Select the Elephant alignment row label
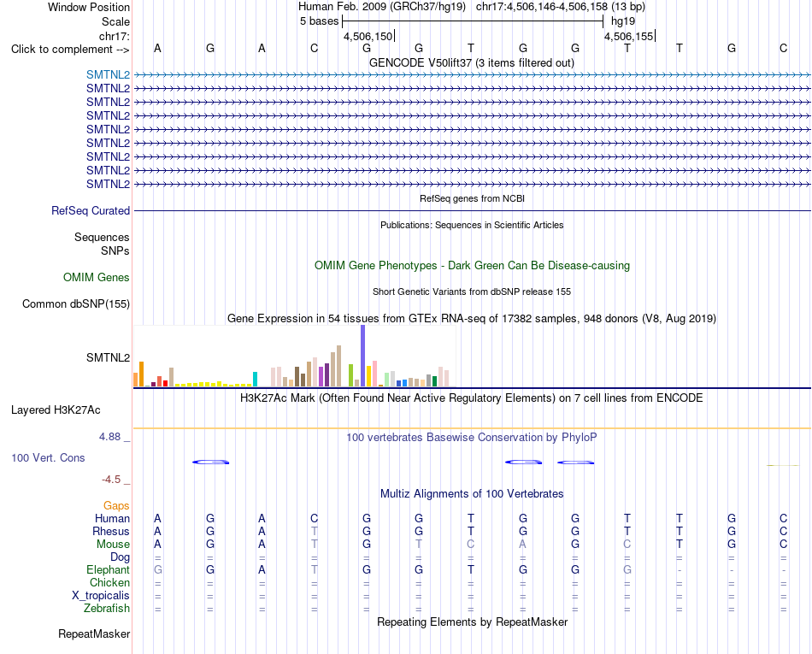This screenshot has height=654, width=812. (108, 569)
